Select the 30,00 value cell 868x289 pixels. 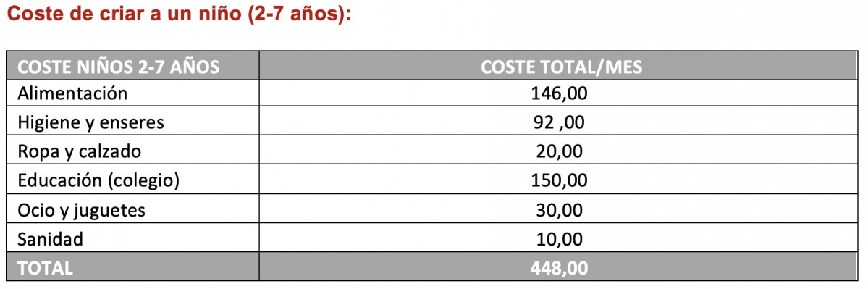[559, 210]
